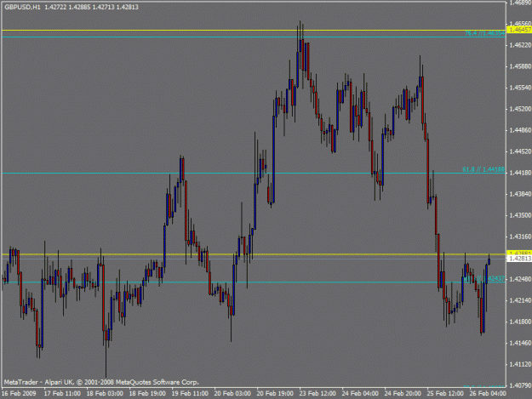532x399 pixels.
Task: Click the current price tag 1.42813
Action: (519, 259)
